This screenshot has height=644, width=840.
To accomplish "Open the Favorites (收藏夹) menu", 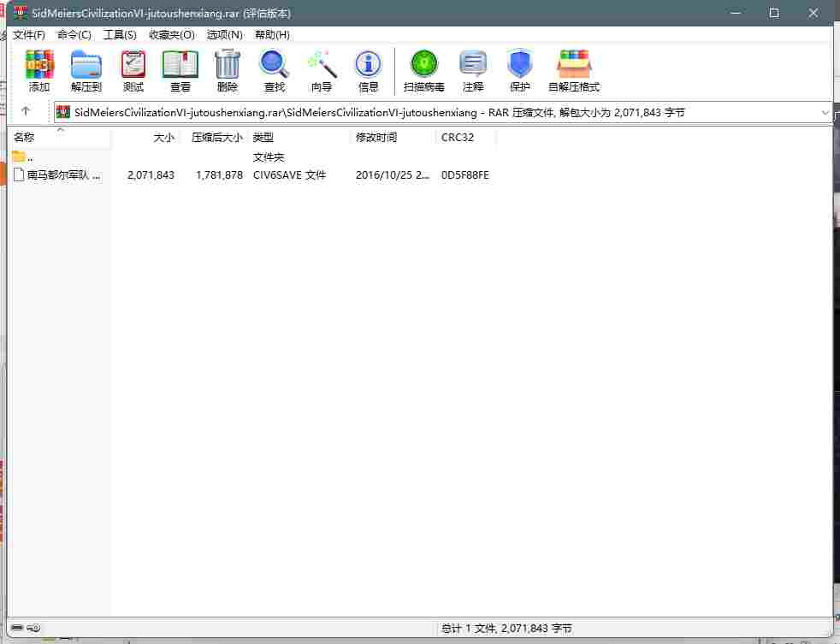I will pos(171,35).
